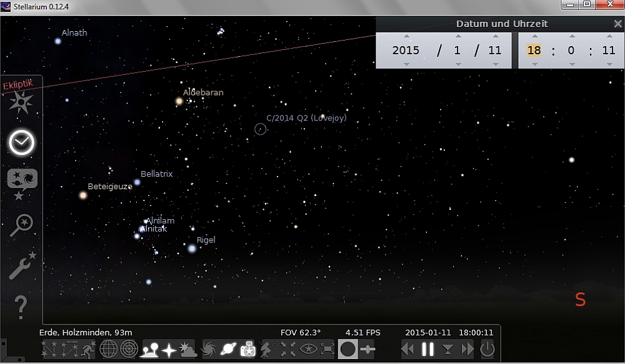Increase the minutes value up arrow
The height and width of the screenshot is (364, 625).
click(x=572, y=36)
